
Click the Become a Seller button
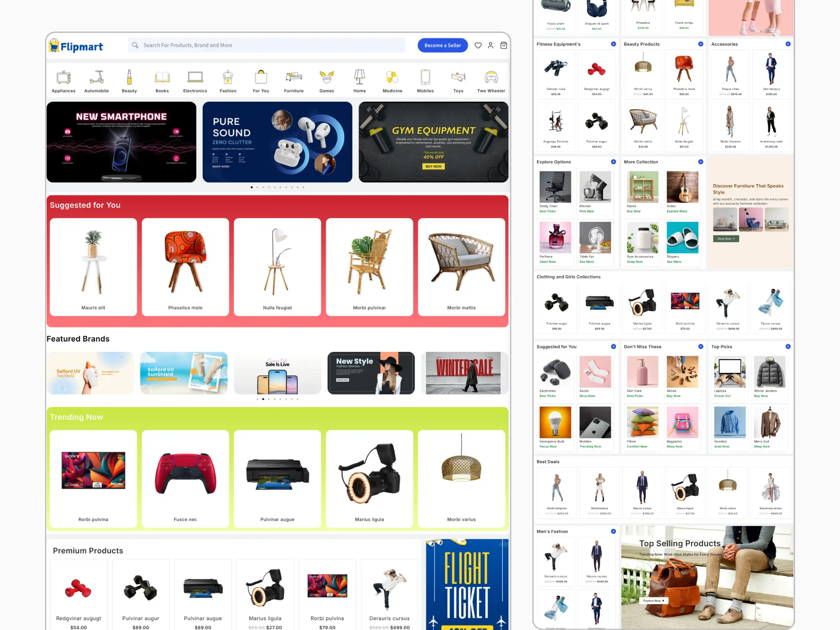[x=443, y=45]
